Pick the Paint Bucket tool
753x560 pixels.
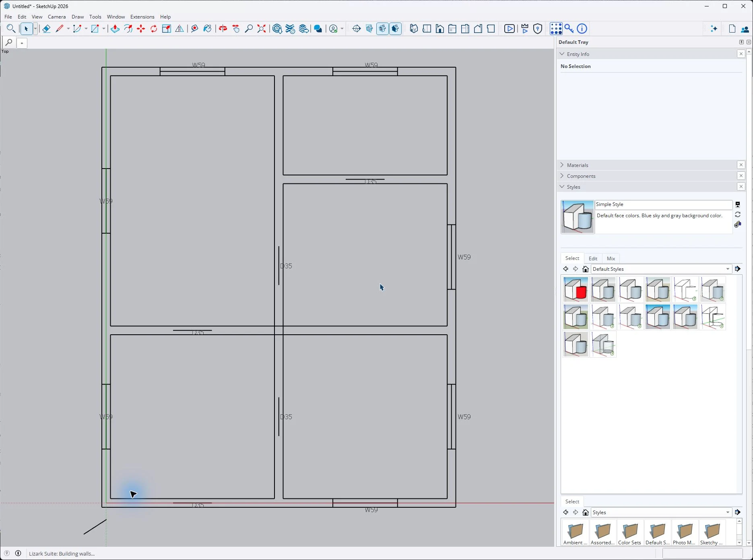pos(207,29)
